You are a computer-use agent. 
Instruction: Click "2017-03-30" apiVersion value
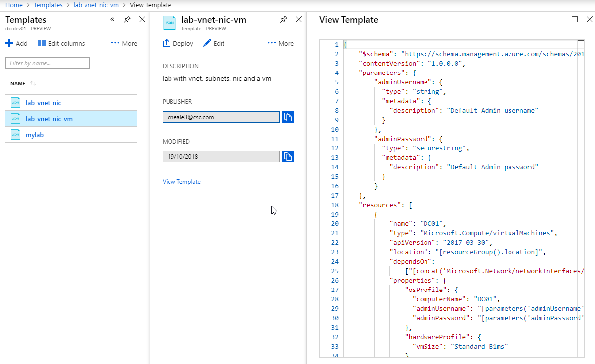466,243
